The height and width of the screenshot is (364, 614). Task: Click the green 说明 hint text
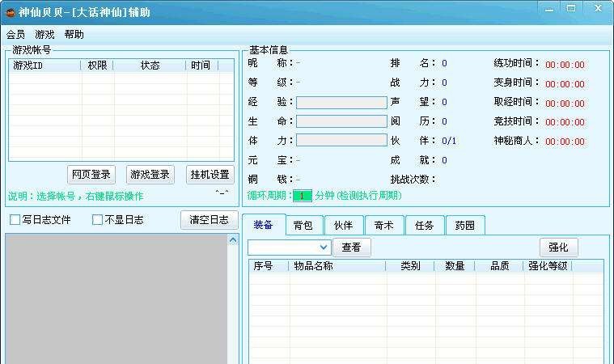pos(76,196)
